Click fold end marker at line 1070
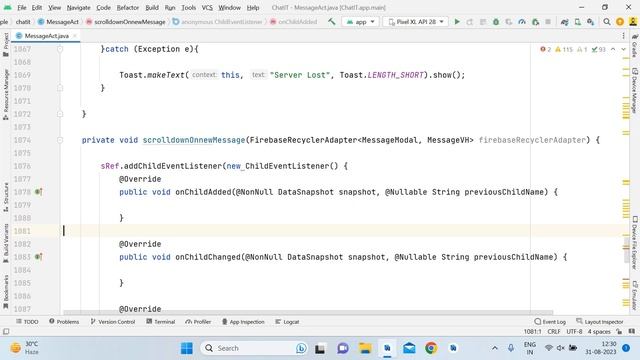 tap(60, 88)
